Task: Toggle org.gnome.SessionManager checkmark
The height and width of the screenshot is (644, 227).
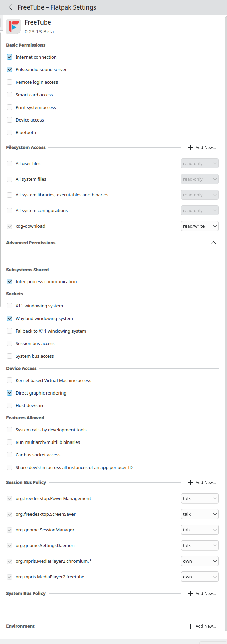Action: point(10,530)
